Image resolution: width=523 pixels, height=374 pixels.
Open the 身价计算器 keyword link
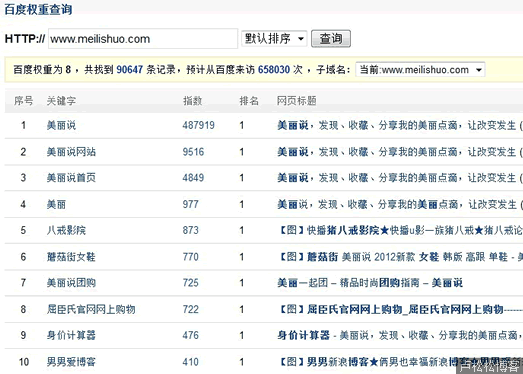[x=71, y=335]
